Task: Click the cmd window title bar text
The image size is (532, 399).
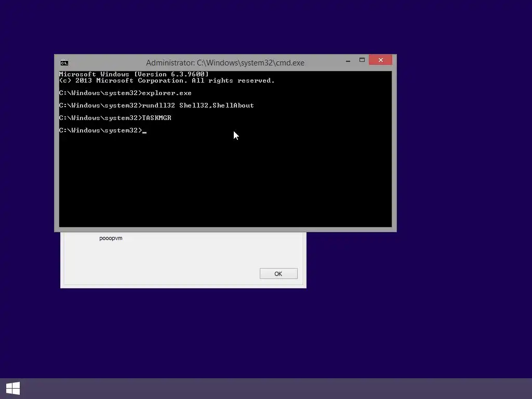Action: point(225,63)
